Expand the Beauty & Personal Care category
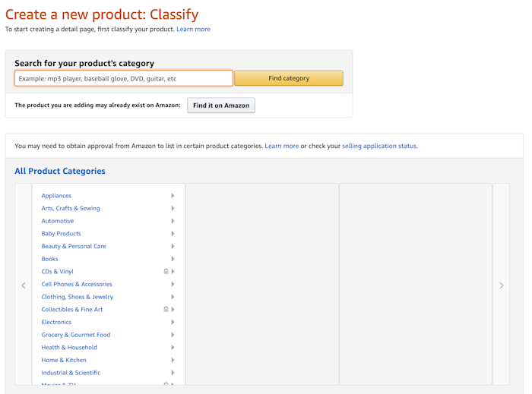 [x=74, y=246]
